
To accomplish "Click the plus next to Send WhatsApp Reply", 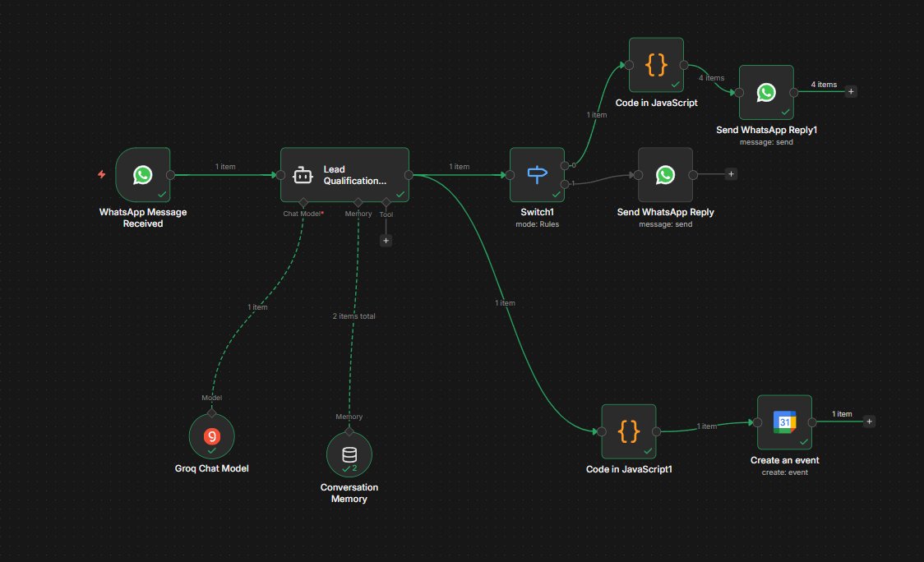I will coord(729,173).
